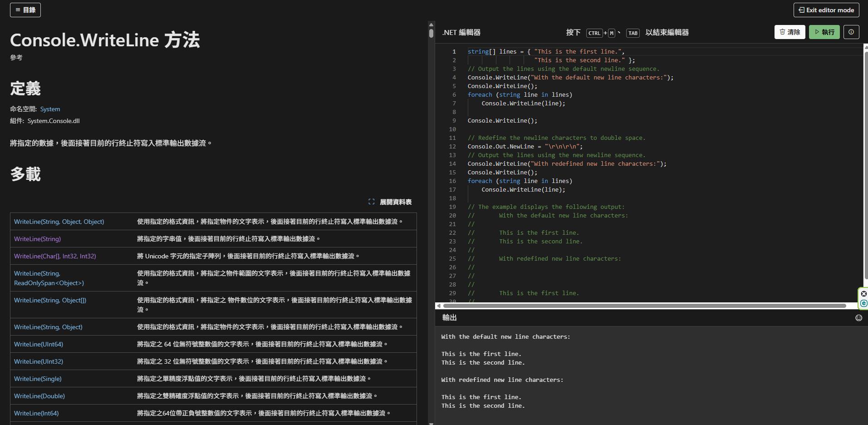868x425 pixels.
Task: Click Exit editor mode button
Action: (x=826, y=10)
